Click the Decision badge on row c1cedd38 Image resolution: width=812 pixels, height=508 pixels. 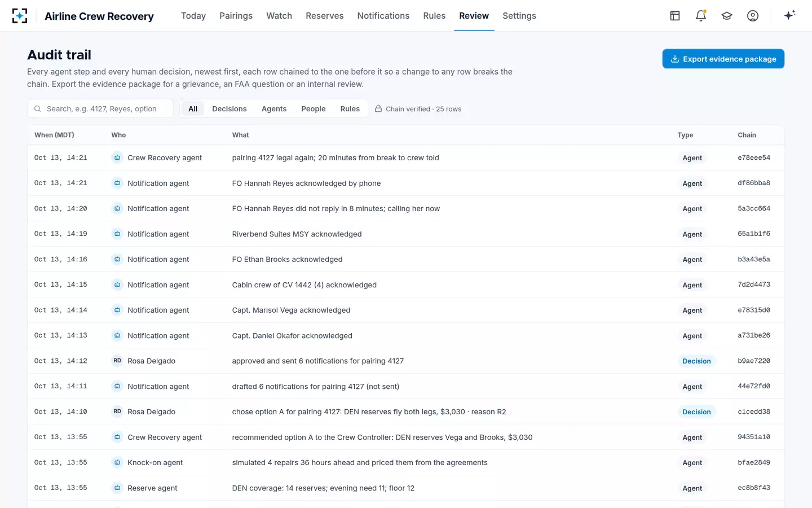tap(696, 411)
